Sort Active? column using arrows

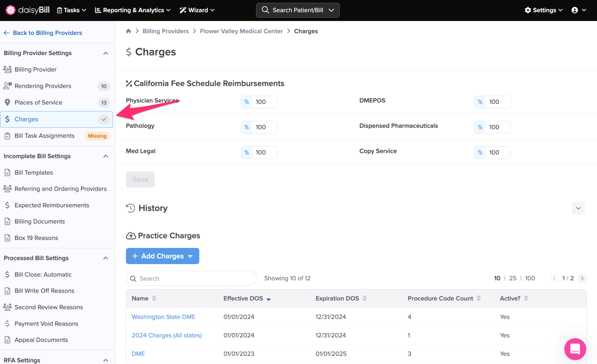(526, 298)
